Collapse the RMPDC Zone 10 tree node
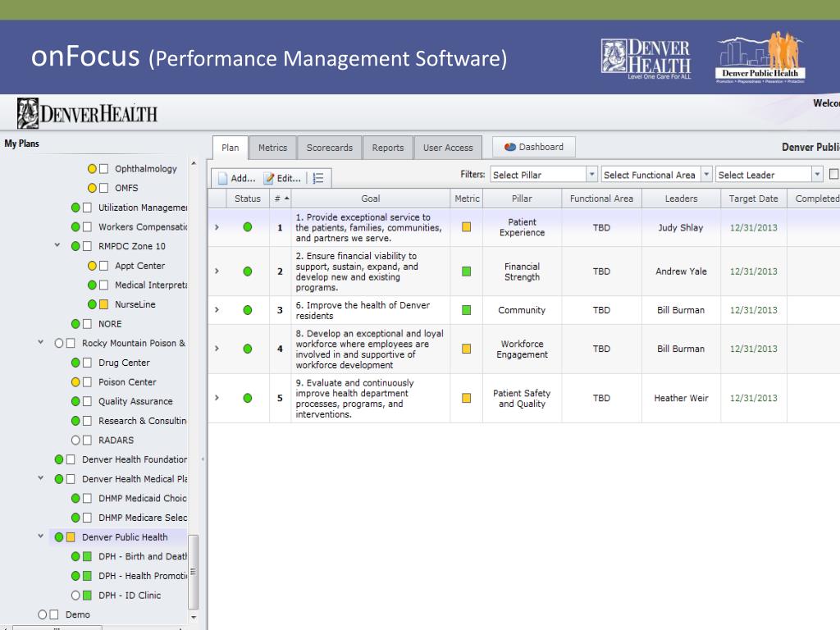 [57, 245]
